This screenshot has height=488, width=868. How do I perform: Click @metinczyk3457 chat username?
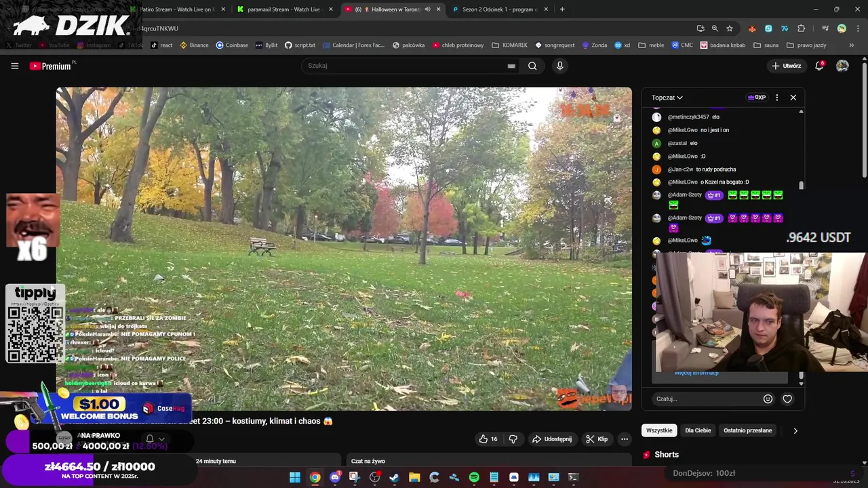(x=688, y=117)
